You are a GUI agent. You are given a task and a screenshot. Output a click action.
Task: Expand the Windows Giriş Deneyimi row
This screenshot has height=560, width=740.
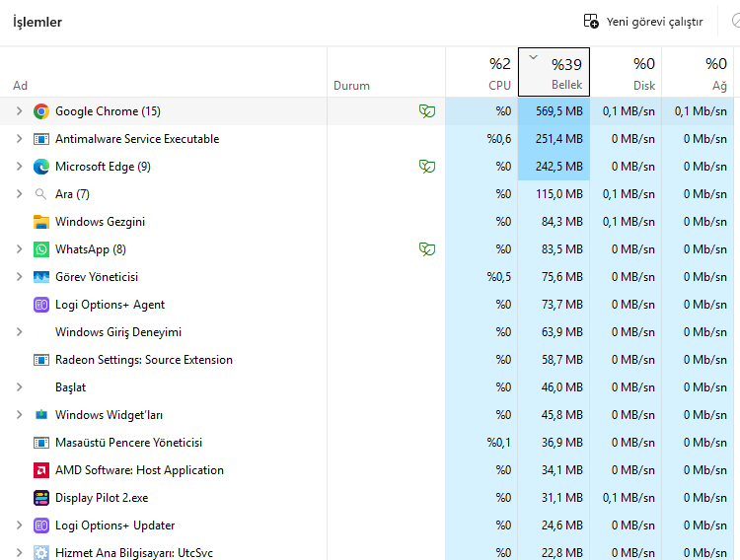[19, 332]
